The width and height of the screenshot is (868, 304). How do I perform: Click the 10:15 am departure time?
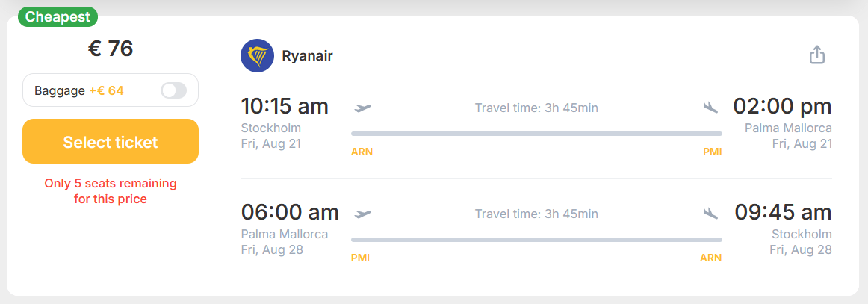click(x=285, y=106)
